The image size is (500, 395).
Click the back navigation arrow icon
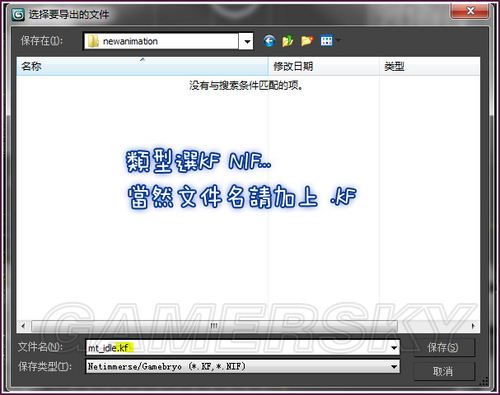click(269, 41)
